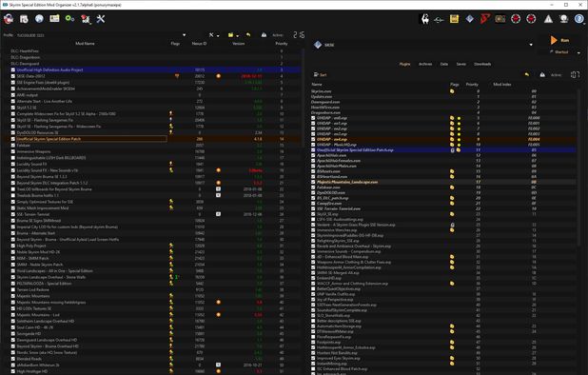Screen dimensions: 588x375
Task: Click the Mod Organizer instance icon in toolbar
Action: (x=9, y=19)
